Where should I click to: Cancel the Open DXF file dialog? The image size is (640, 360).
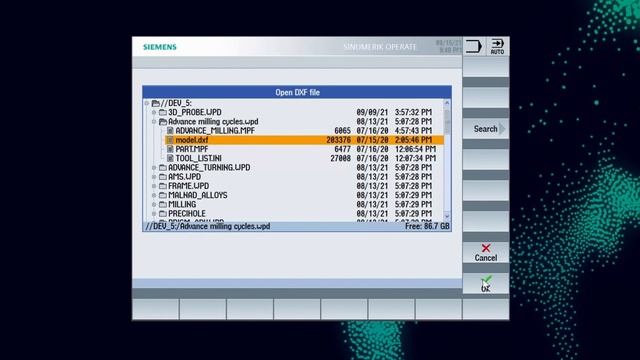click(x=486, y=253)
